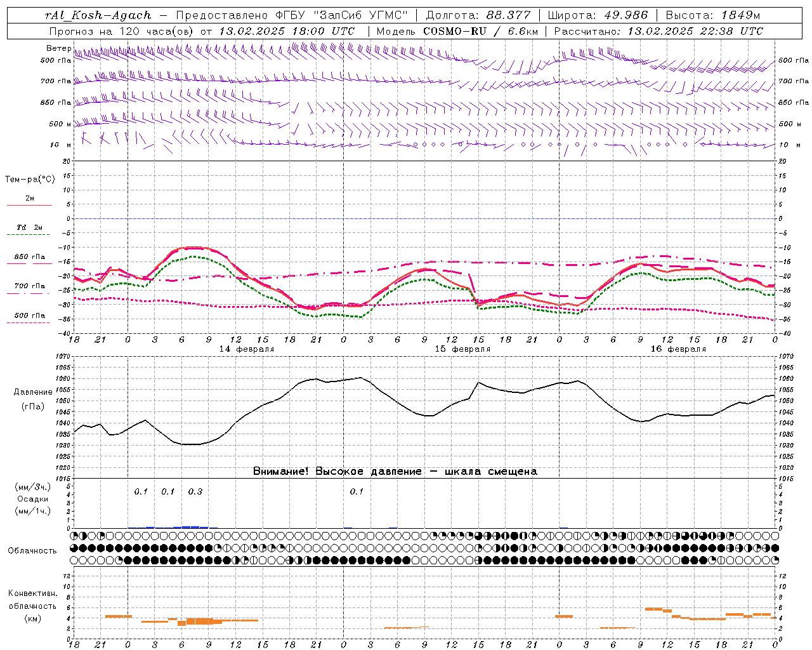Click the Давление pressure panel label

click(x=32, y=392)
